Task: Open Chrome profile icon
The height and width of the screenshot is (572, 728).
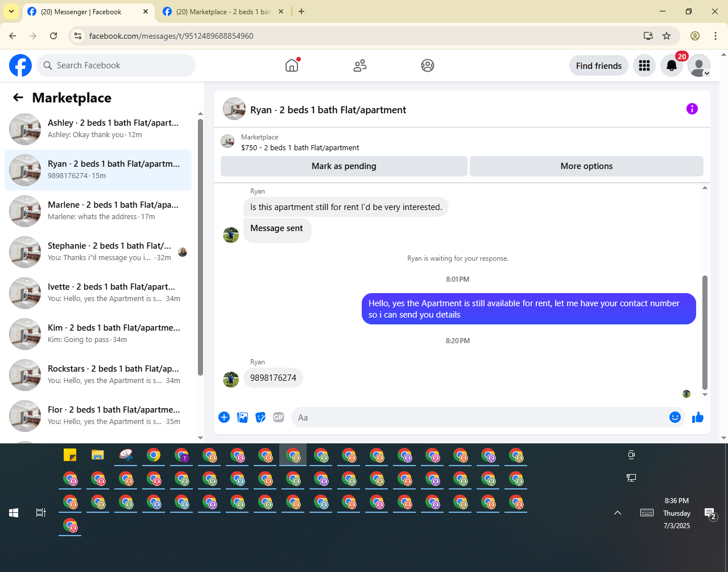Action: 695,36
